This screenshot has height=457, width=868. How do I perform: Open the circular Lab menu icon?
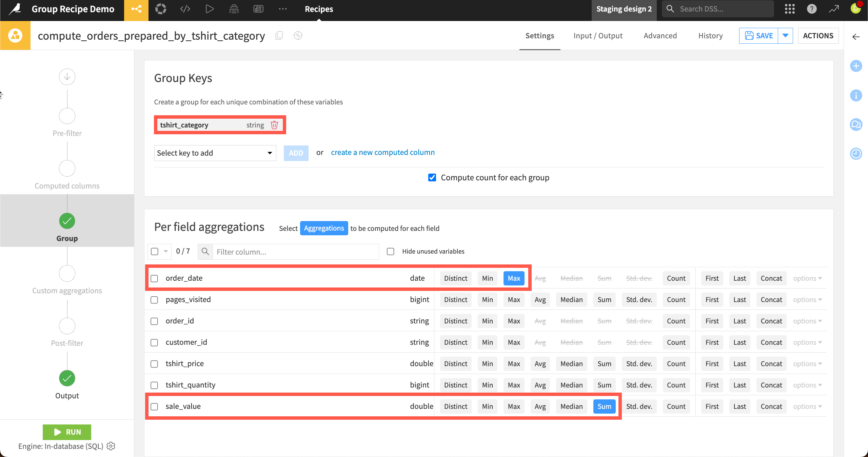[161, 9]
